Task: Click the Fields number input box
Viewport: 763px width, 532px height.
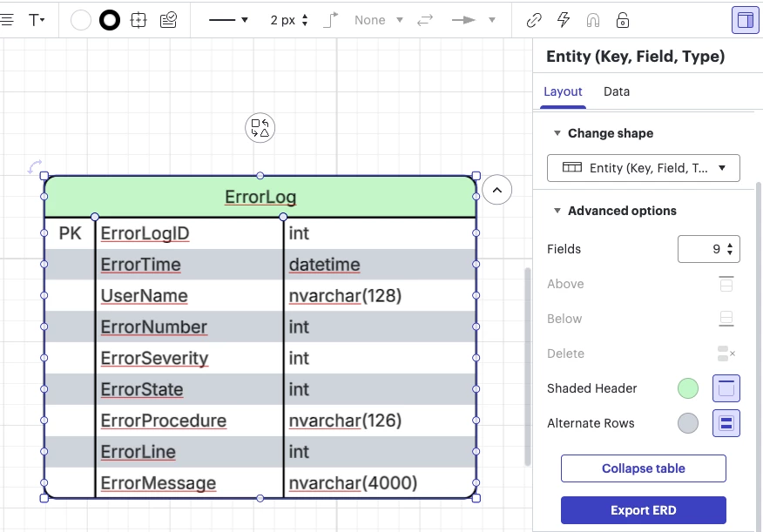Action: (708, 249)
